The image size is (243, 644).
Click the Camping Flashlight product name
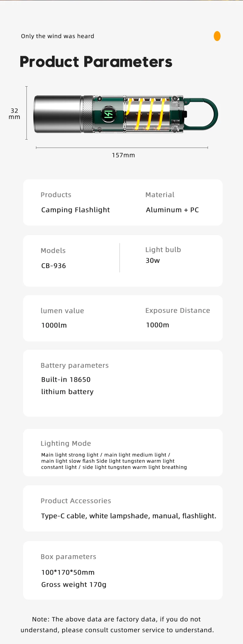(75, 210)
